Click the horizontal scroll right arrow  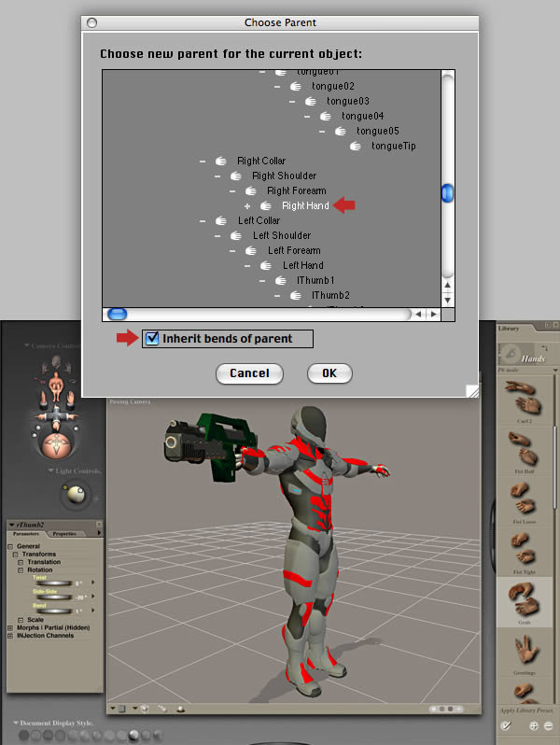click(434, 314)
